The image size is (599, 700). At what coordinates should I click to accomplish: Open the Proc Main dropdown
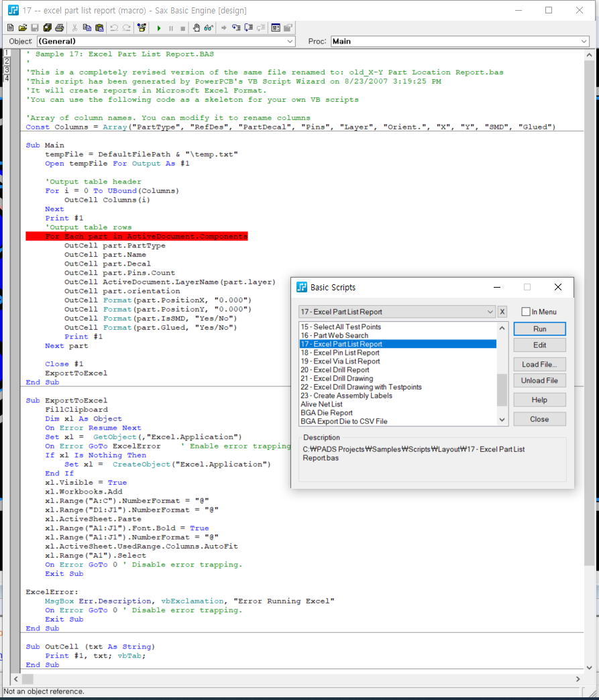click(x=584, y=42)
